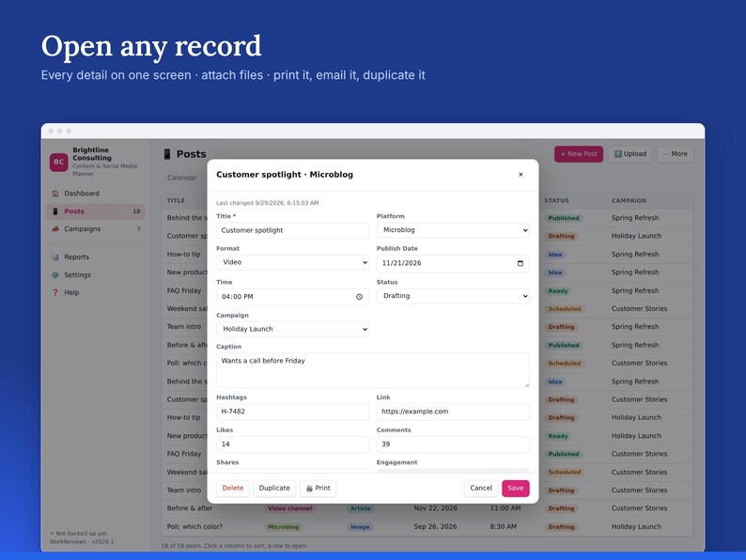Switch to the Calendar tab
This screenshot has width=746, height=560.
(x=181, y=178)
